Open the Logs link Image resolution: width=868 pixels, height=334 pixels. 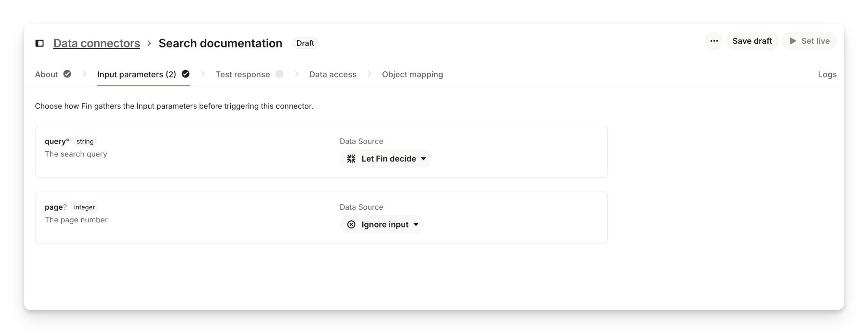click(x=827, y=74)
